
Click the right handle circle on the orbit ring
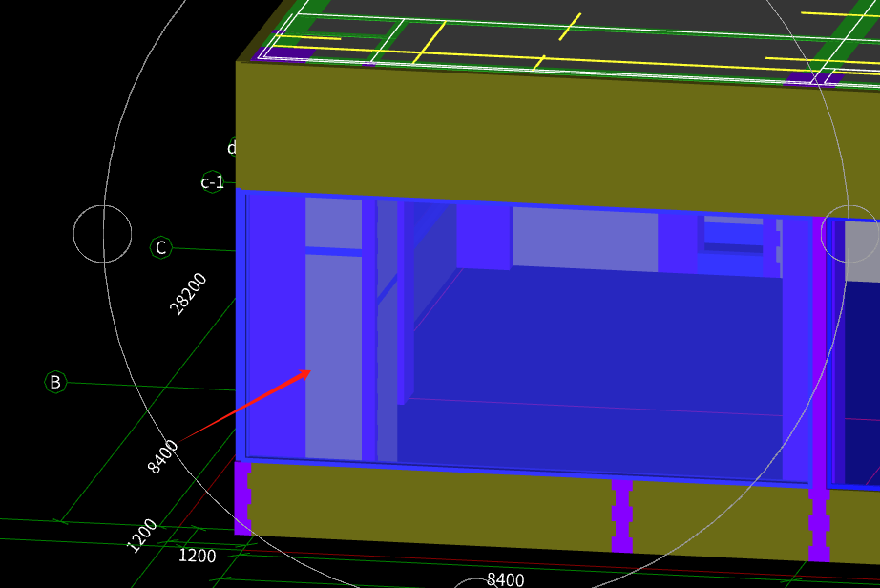849,234
